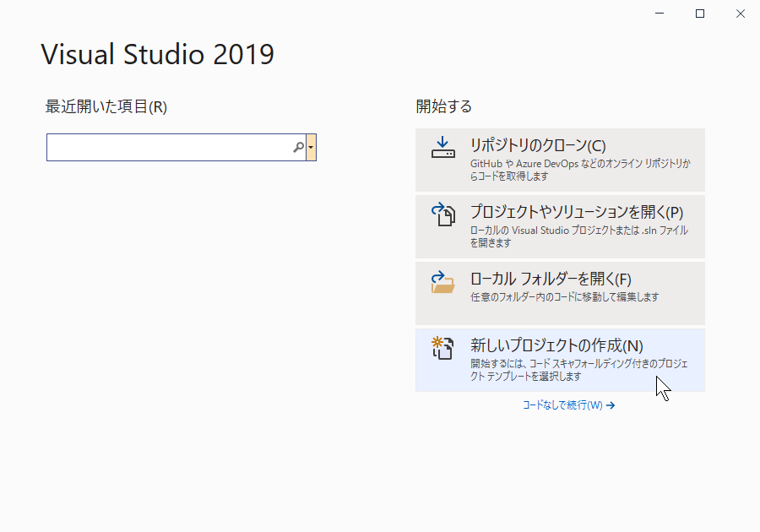Click the project template scaffolding description
Screen dimensions: 760x532
point(578,370)
